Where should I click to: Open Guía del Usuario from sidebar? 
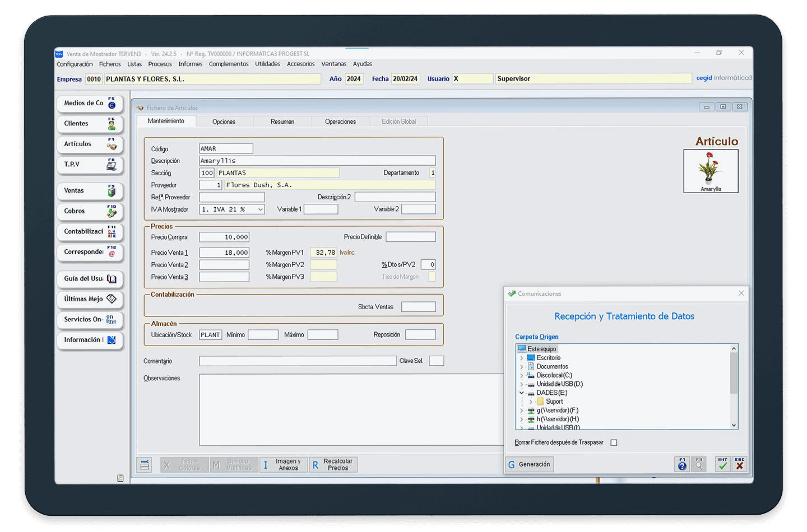click(90, 279)
